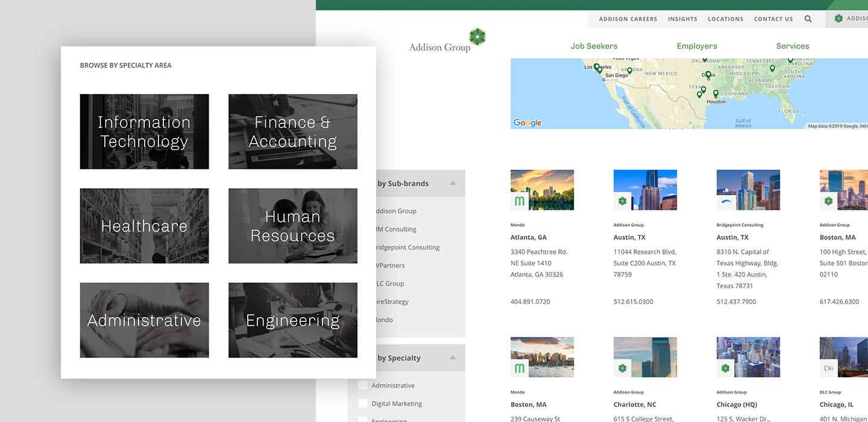Open the Finance & Accounting specialty tile
This screenshot has height=422, width=868.
click(x=292, y=131)
